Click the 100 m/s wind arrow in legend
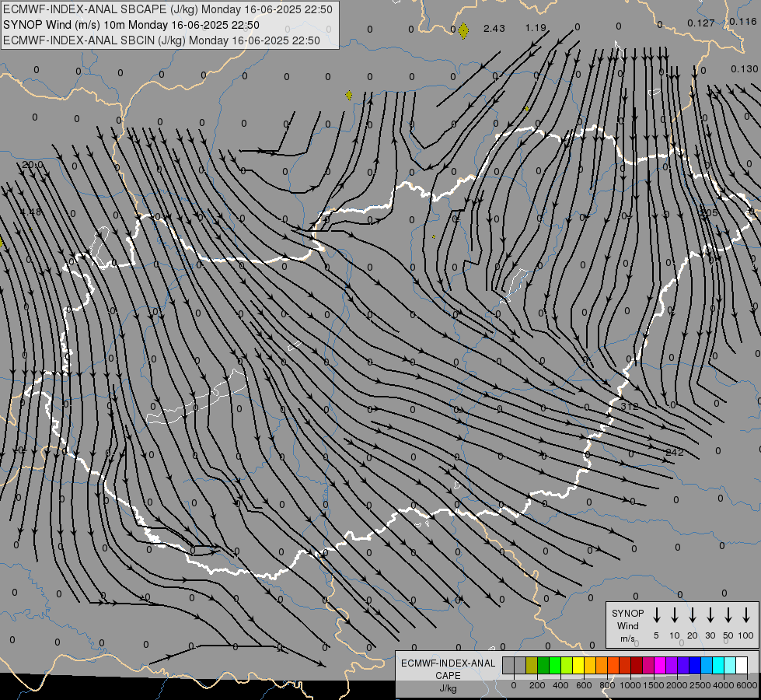Image resolution: width=761 pixels, height=700 pixels. pyautogui.click(x=746, y=615)
